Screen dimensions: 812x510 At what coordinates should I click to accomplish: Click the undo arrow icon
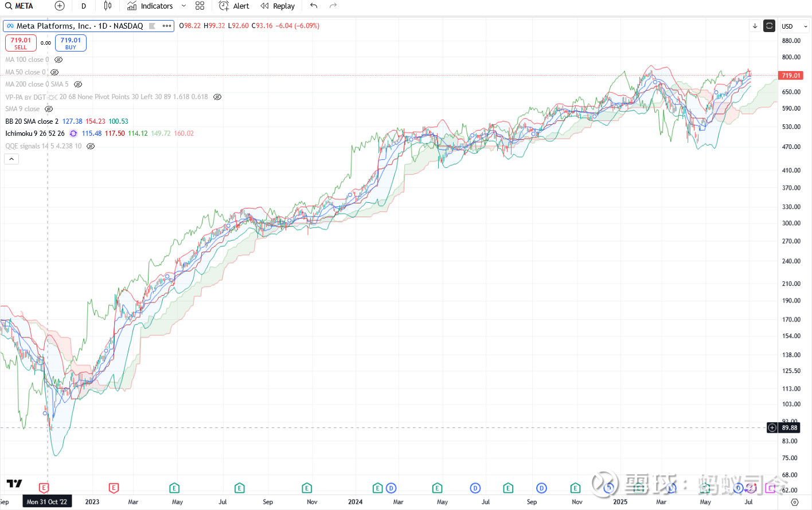click(313, 6)
